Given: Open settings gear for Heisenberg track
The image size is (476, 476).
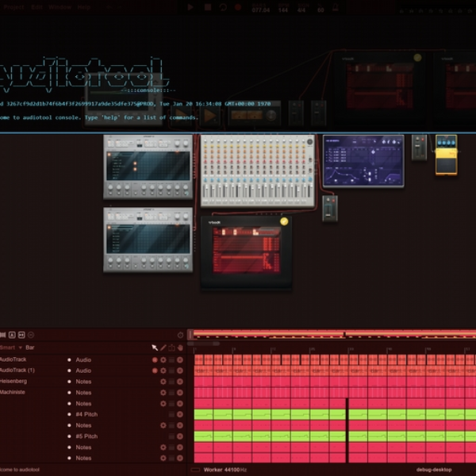Looking at the screenshot, I should tap(163, 382).
